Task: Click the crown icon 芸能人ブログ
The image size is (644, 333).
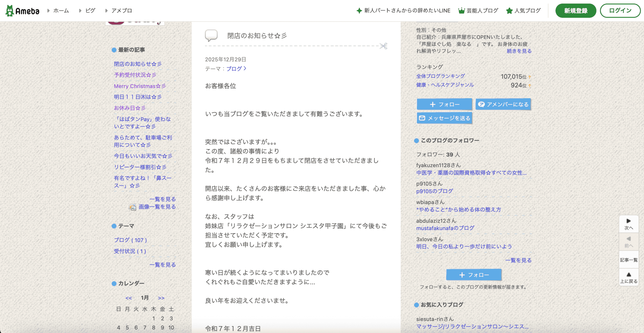Action: (461, 11)
